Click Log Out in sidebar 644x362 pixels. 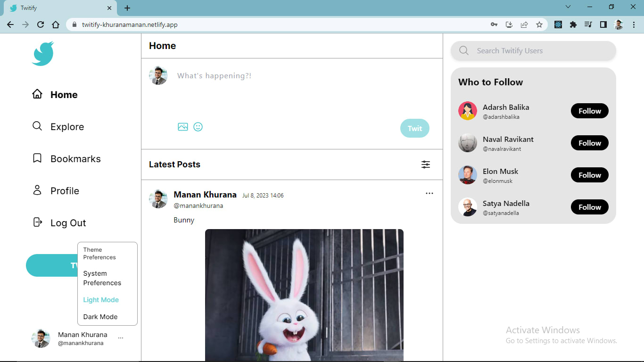(x=59, y=222)
